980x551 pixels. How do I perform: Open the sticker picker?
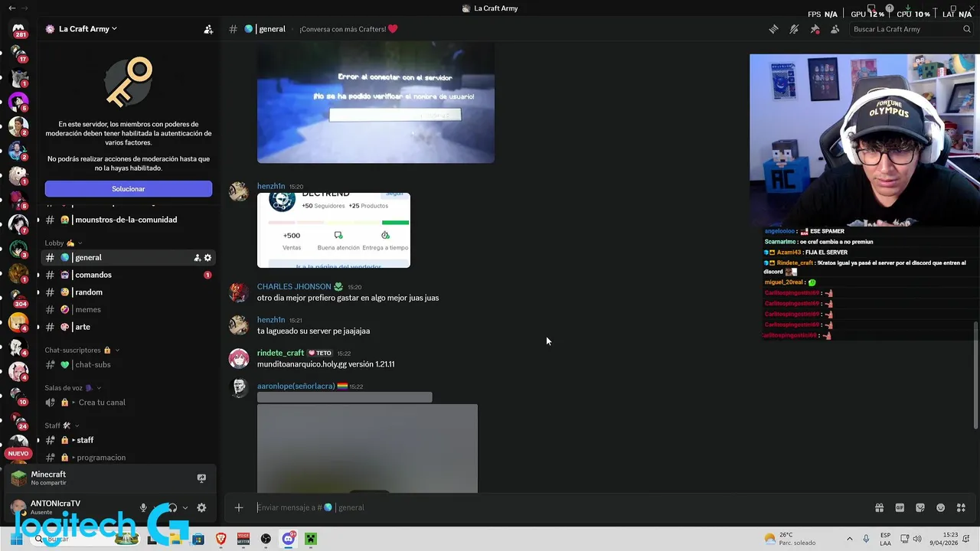coord(920,507)
